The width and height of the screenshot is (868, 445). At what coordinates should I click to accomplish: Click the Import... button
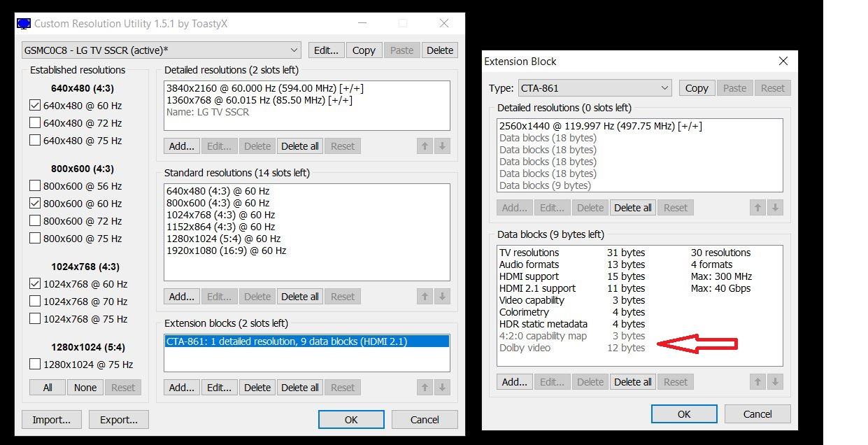[x=52, y=420]
